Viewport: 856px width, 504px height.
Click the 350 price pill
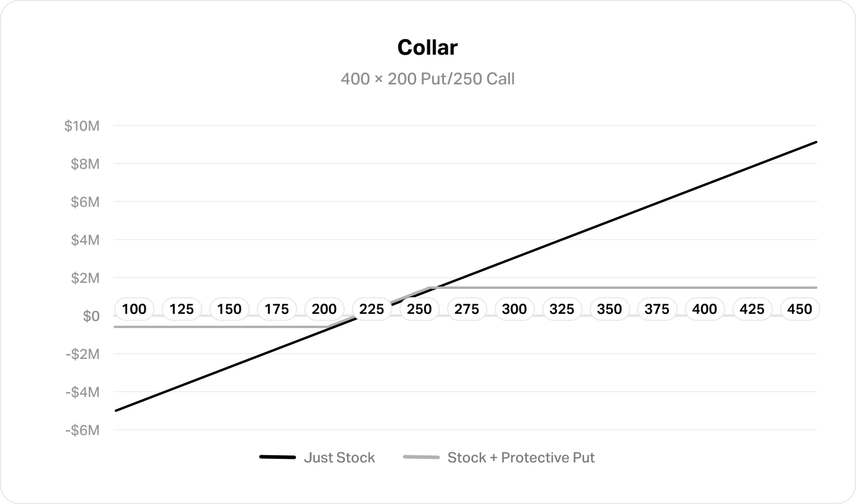(609, 309)
